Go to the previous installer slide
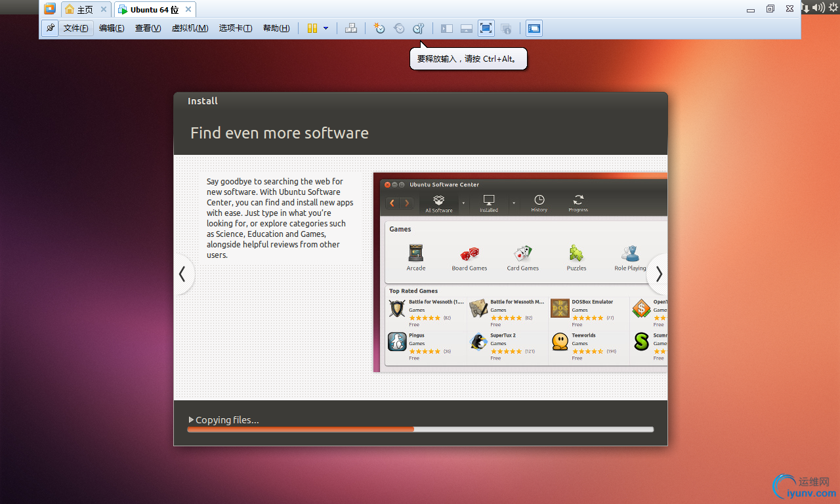Viewport: 840px width, 504px height. click(183, 274)
